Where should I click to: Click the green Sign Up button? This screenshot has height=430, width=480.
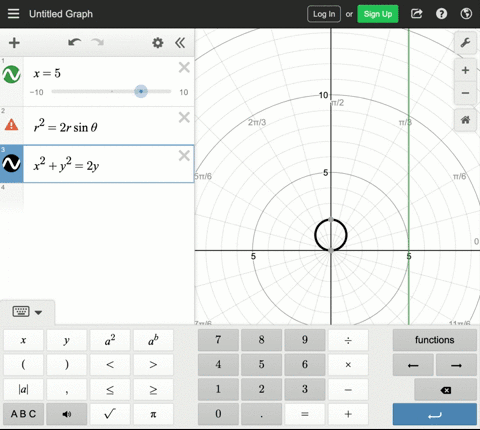[x=378, y=14]
